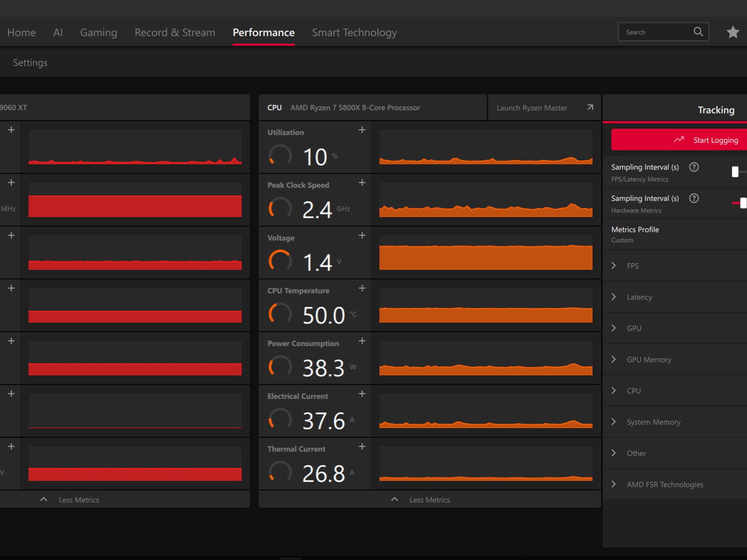Click plus icon for CPU Temperature
Screen dimensions: 747x560
point(362,288)
